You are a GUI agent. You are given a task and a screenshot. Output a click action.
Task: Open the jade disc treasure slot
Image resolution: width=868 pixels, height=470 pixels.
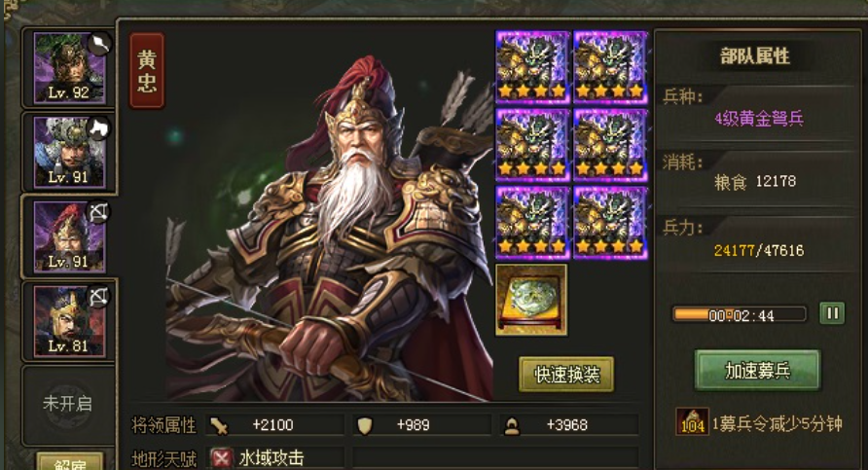pos(531,300)
